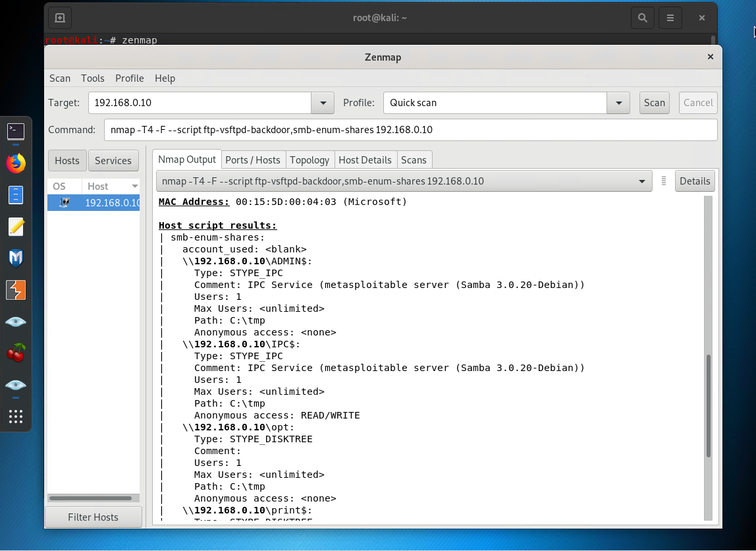Launch Firefox from the dock
Screen dimensions: 756x551
tap(16, 163)
